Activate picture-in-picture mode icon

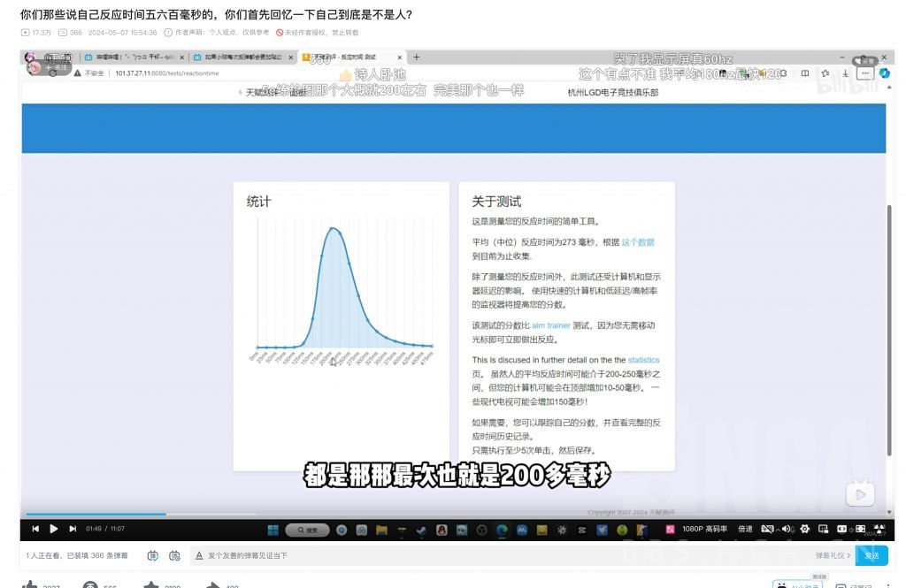(822, 529)
